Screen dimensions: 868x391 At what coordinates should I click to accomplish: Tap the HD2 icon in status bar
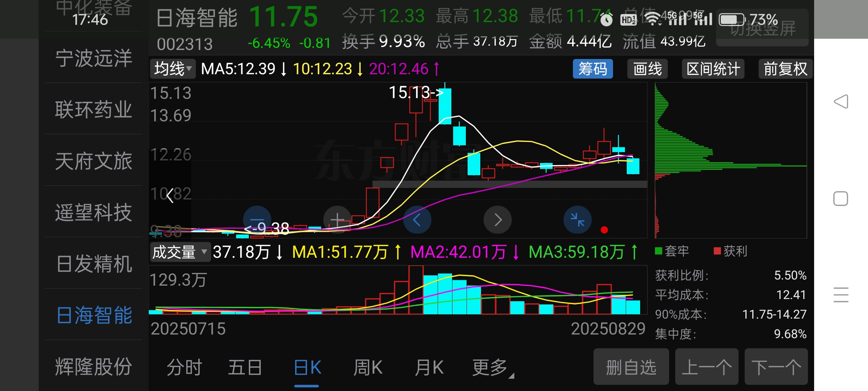(x=628, y=20)
